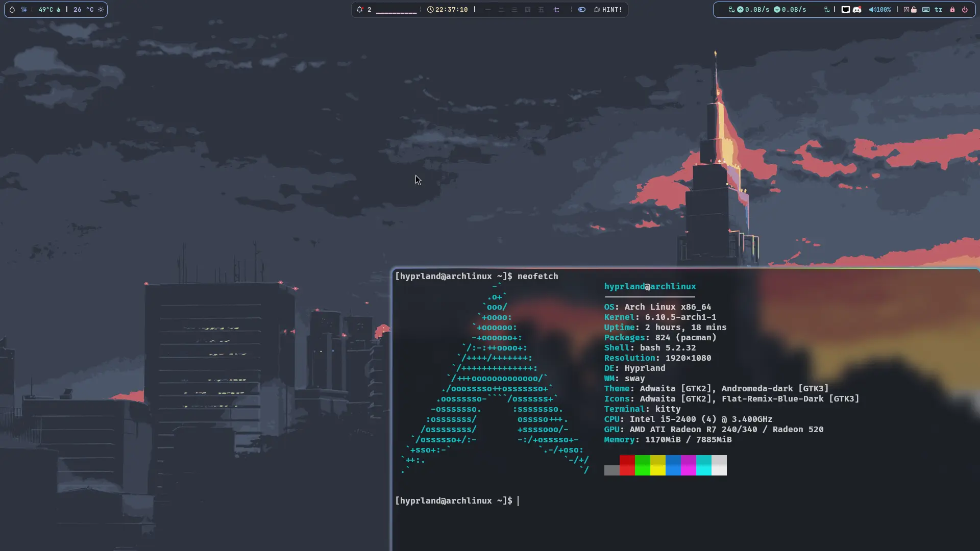Screen dimensions: 980x551
Task: Click the clock icon next to the time
Action: [x=430, y=10]
